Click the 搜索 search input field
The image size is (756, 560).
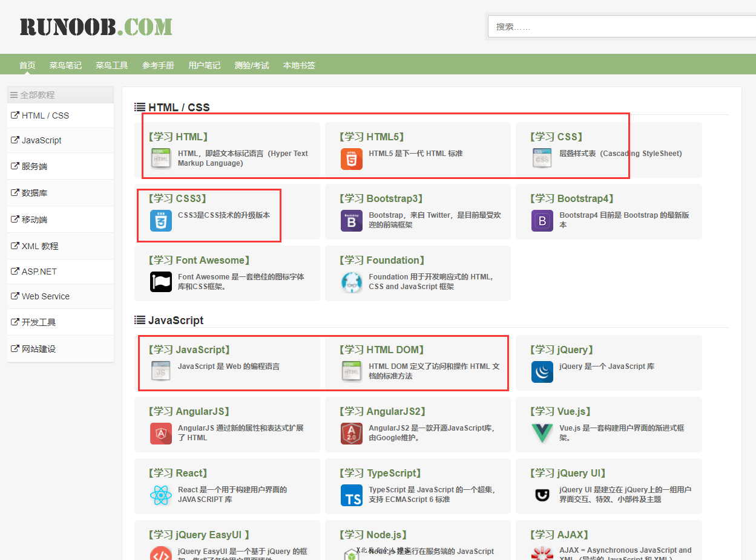point(621,27)
